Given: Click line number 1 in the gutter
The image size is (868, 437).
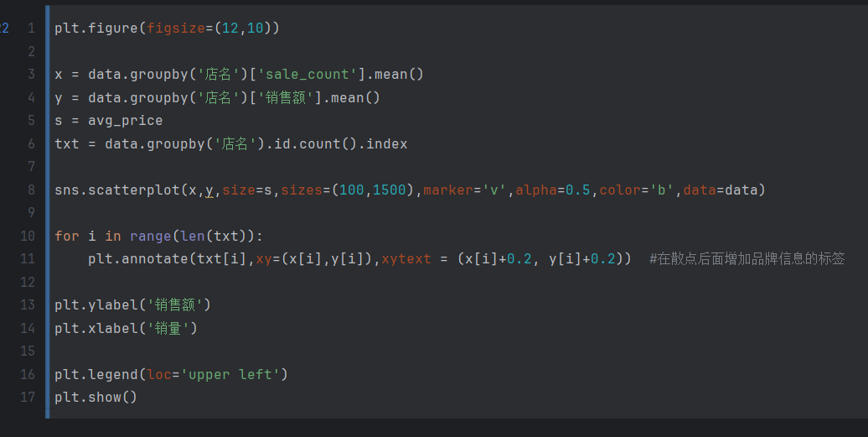Looking at the screenshot, I should tap(31, 29).
